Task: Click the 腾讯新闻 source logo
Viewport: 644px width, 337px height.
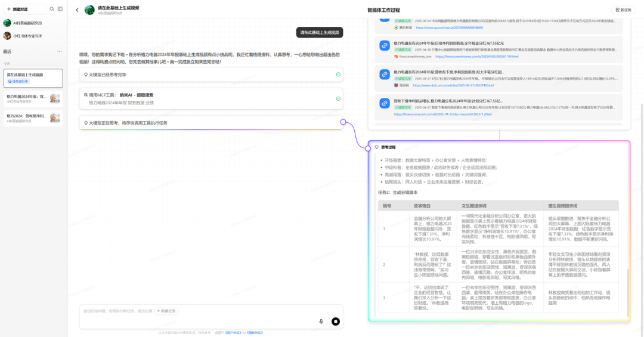Action: (397, 27)
